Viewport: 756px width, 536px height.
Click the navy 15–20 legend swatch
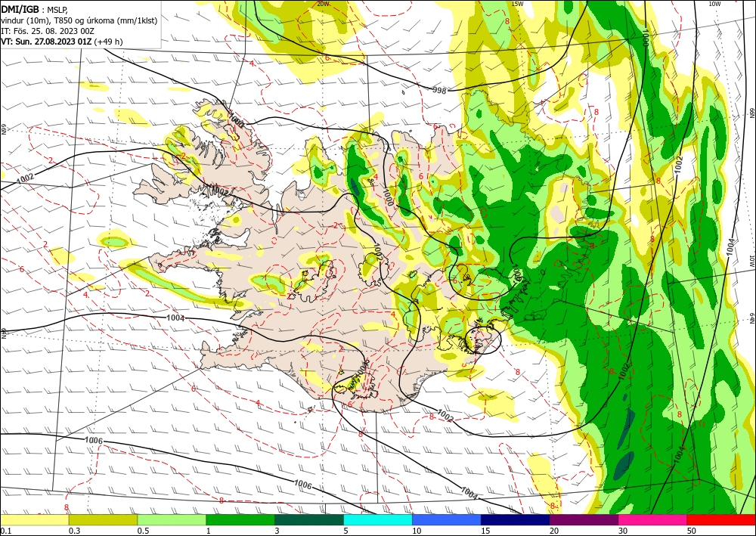[x=516, y=519]
